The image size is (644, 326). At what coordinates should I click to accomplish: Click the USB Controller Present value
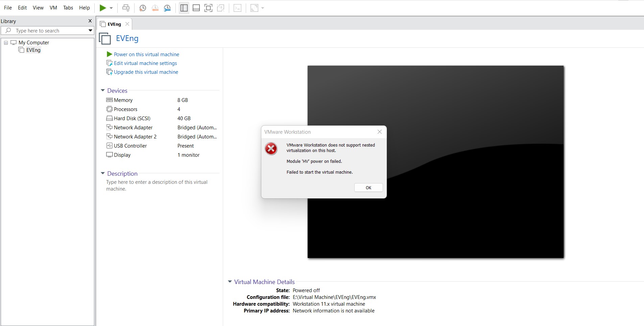(x=186, y=146)
